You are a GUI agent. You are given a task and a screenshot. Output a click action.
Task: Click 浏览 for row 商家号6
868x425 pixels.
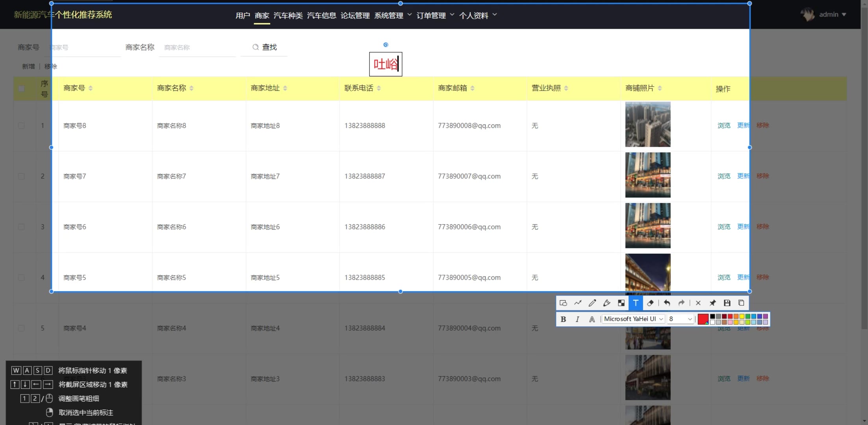[x=724, y=227]
